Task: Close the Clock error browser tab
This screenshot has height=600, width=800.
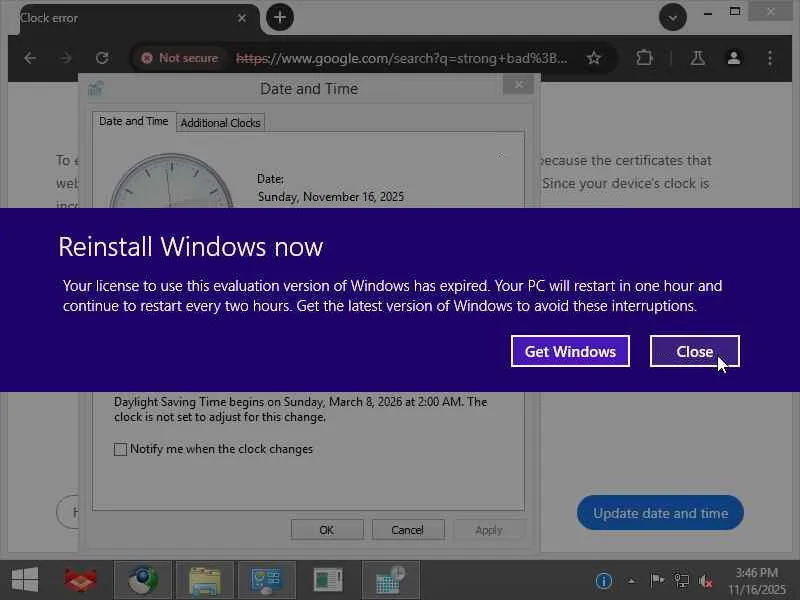Action: point(242,18)
